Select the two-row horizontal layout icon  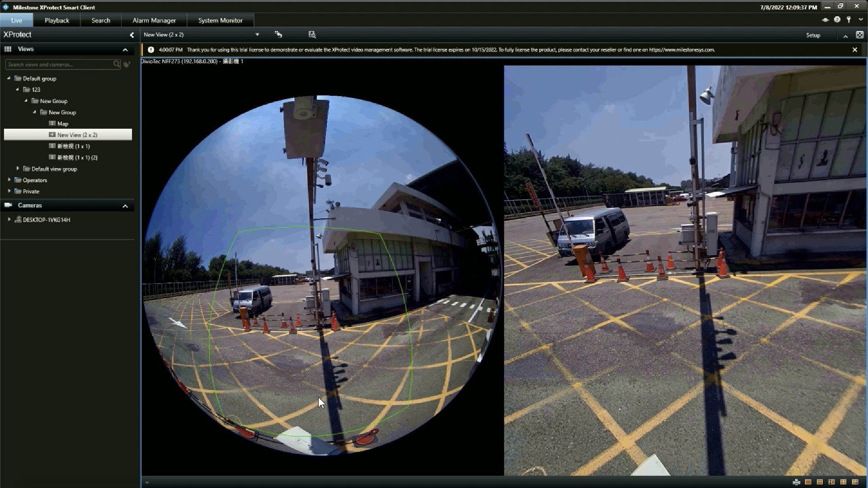click(x=820, y=482)
